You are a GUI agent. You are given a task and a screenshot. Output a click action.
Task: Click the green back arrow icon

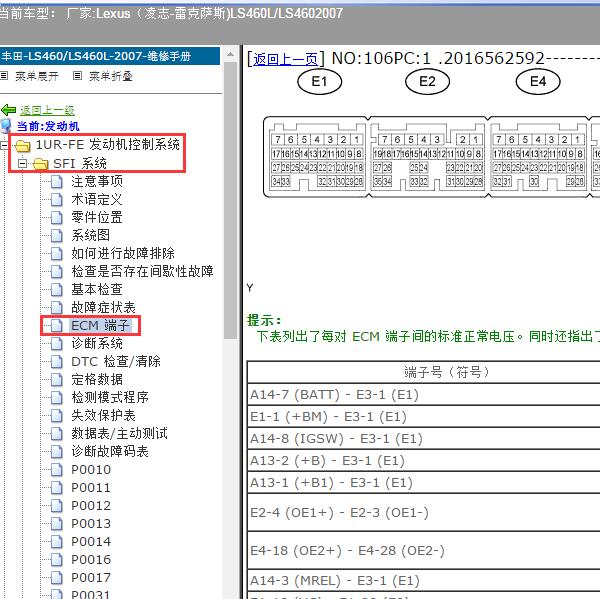point(8,110)
